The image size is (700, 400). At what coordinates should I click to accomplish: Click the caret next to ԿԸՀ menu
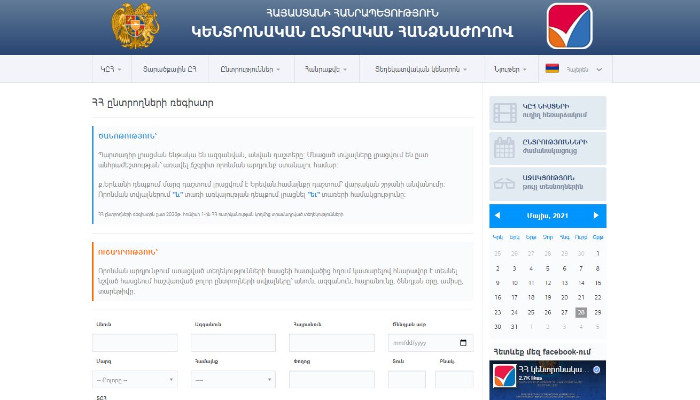point(120,70)
